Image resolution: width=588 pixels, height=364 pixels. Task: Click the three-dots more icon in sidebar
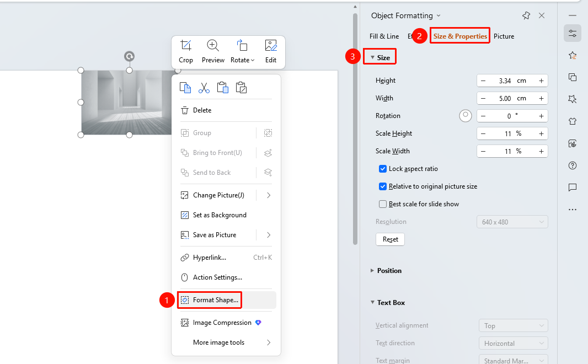572,210
